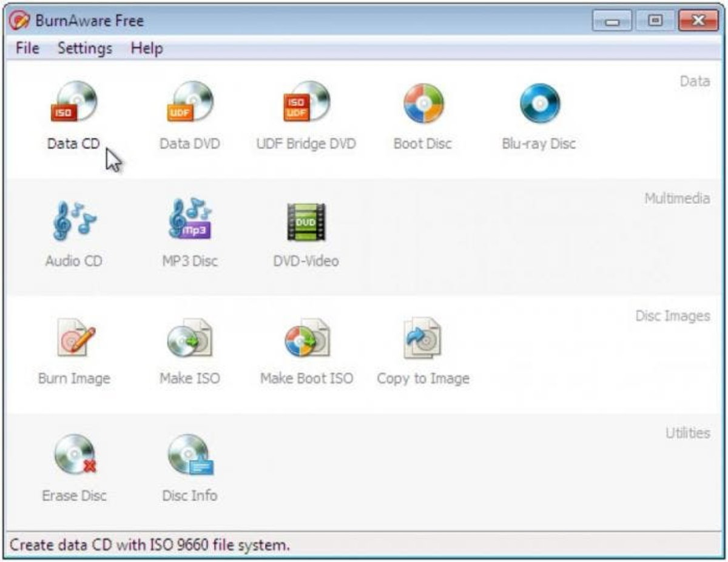Image resolution: width=728 pixels, height=562 pixels.
Task: Click the 'Data' section heading
Action: point(695,81)
